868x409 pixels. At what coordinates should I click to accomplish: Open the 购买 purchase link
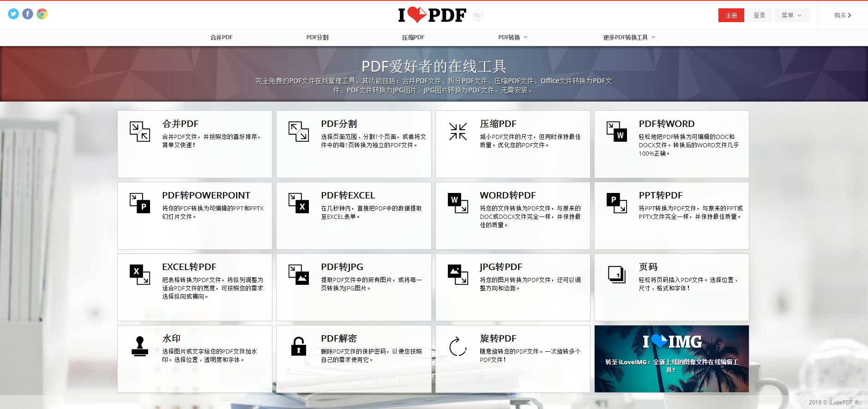pos(843,15)
